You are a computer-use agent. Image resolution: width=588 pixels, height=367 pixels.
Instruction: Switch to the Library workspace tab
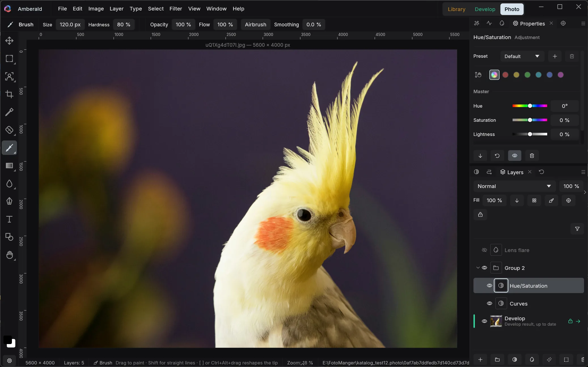coord(456,9)
